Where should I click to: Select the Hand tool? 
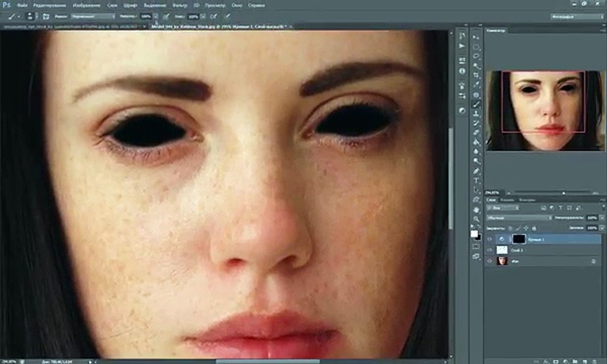click(476, 210)
